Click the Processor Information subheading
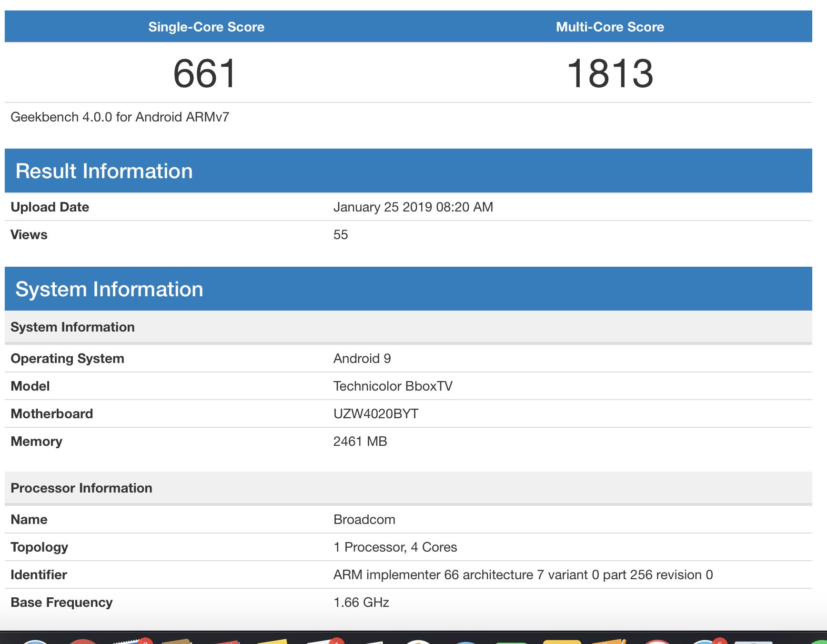827x644 pixels. [81, 488]
